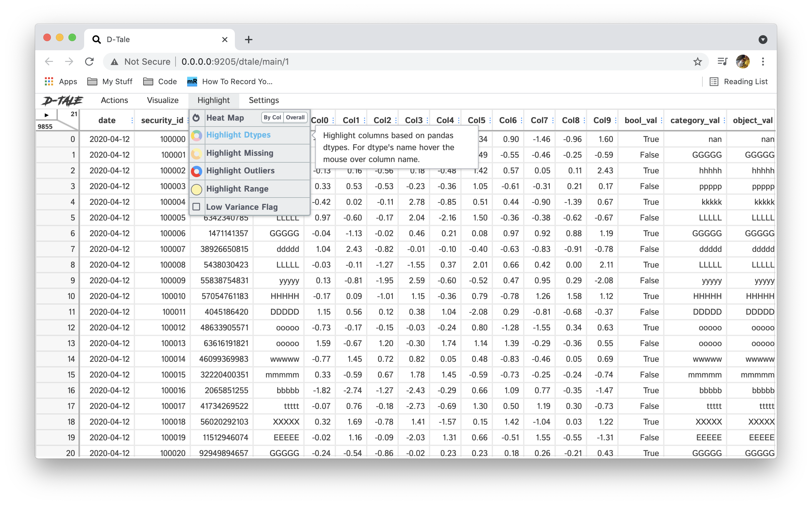
Task: Click the Highlight Dtypes multicolor ring icon
Action: (196, 135)
